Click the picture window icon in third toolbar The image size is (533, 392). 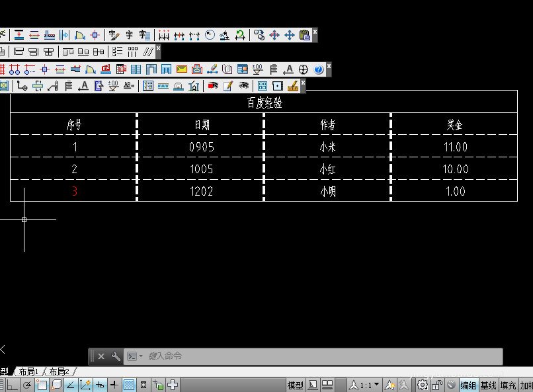243,69
